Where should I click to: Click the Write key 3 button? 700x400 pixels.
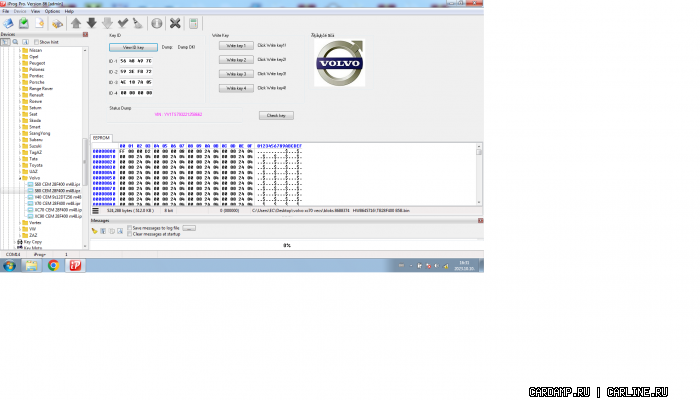236,74
